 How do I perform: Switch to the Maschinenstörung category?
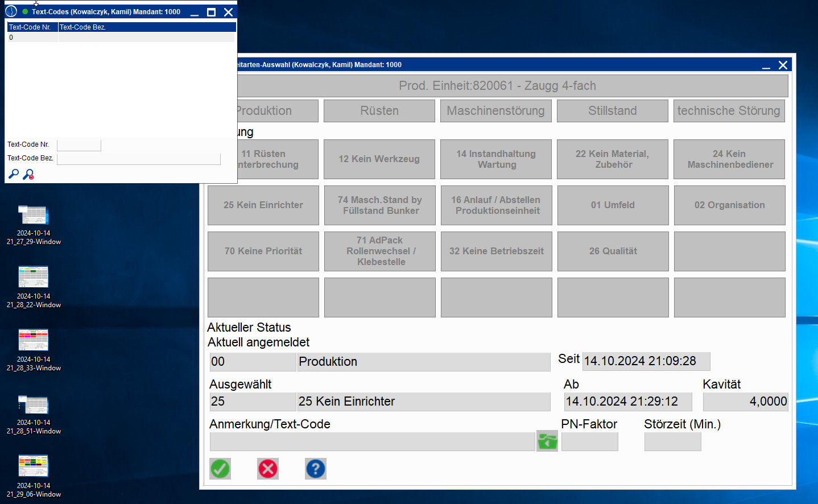click(x=495, y=111)
